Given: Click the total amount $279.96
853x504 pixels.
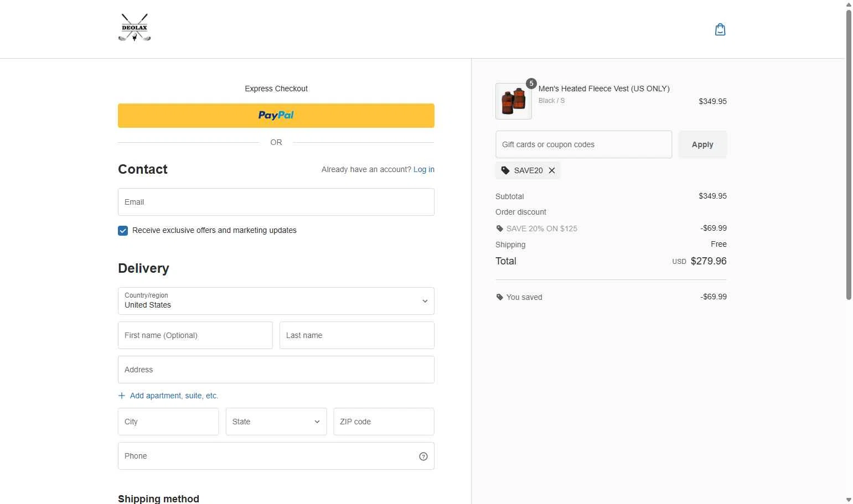Looking at the screenshot, I should [x=709, y=261].
